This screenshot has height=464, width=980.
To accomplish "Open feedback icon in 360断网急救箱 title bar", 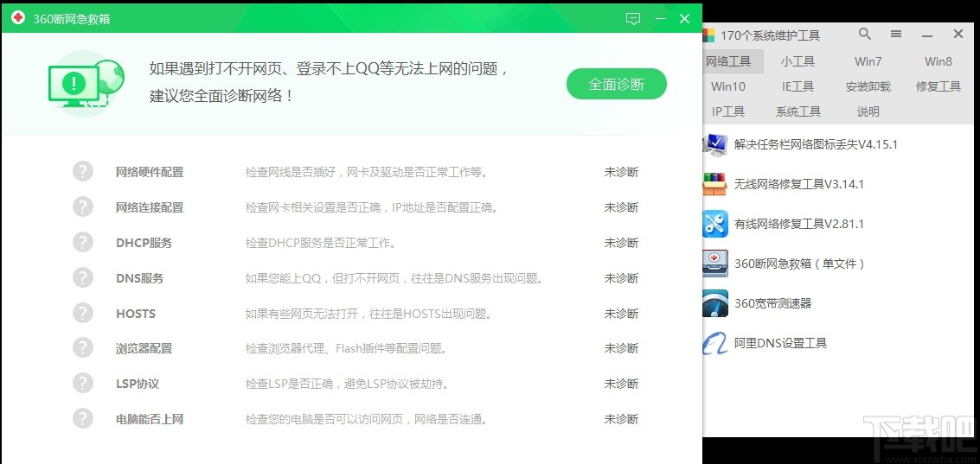I will point(633,19).
